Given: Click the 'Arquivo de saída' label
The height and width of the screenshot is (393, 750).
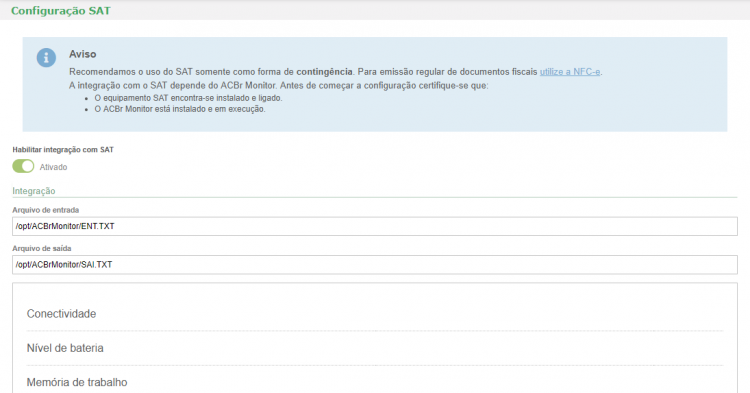Looking at the screenshot, I should tap(42, 248).
